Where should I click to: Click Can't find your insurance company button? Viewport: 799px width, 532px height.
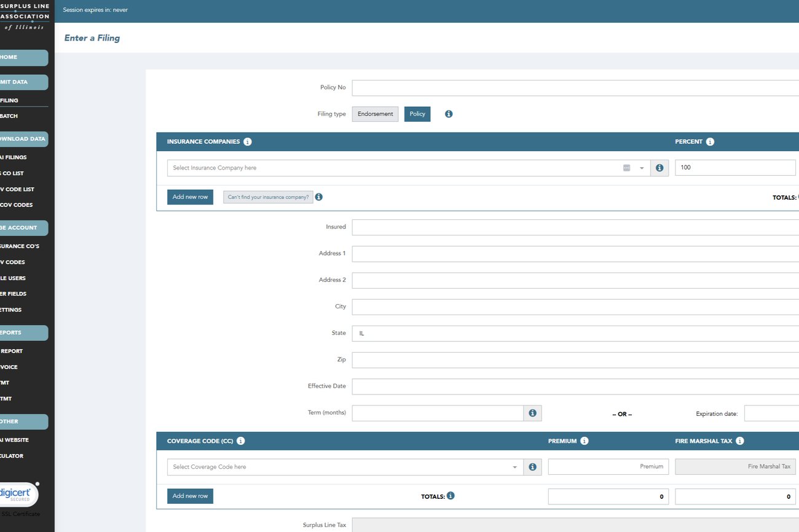click(x=268, y=197)
